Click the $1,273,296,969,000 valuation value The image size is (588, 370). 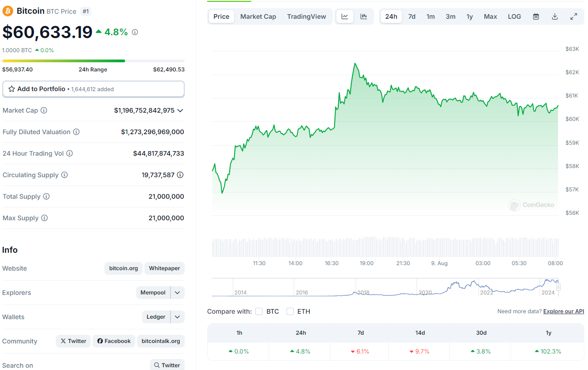pyautogui.click(x=153, y=132)
